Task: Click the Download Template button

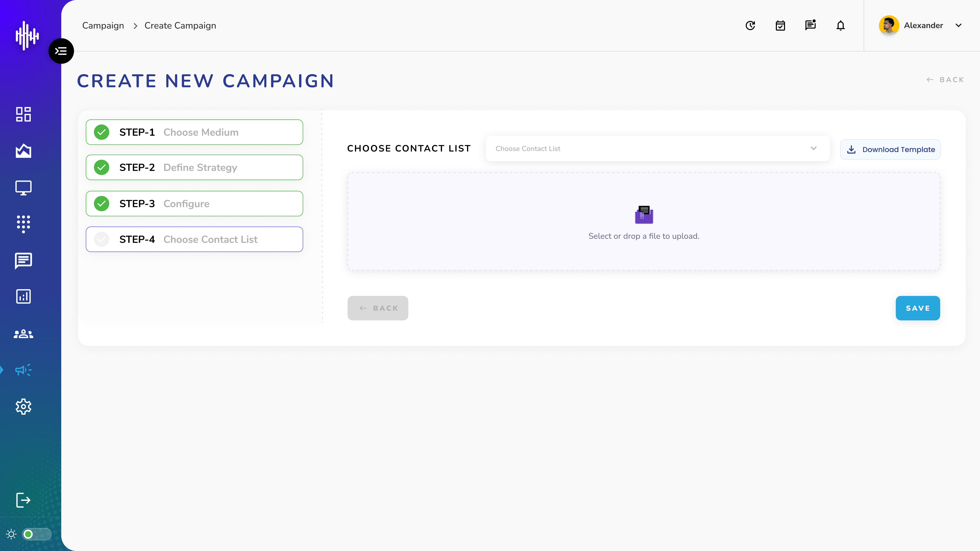Action: [890, 149]
